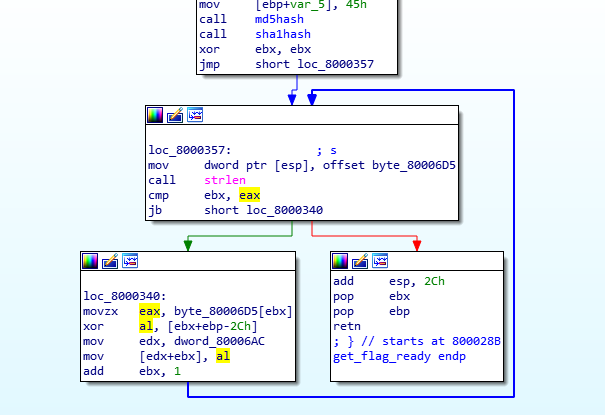
Task: Click the color icon of the retn block
Action: [340, 261]
